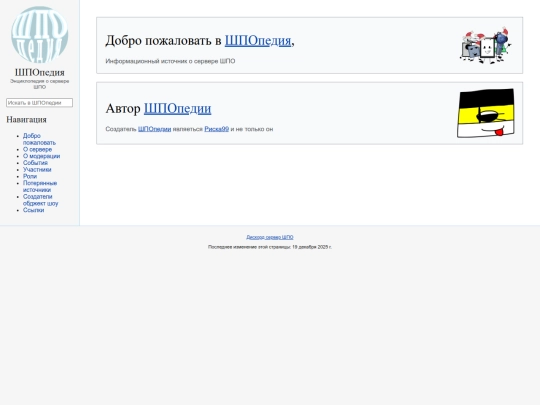Click the Ссылки navigation link

coord(33,210)
